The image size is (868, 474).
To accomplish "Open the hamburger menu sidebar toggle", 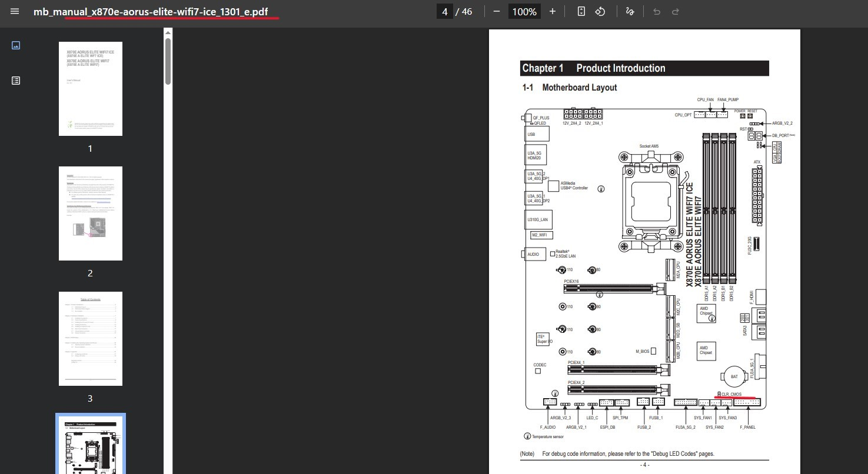I will click(x=15, y=12).
